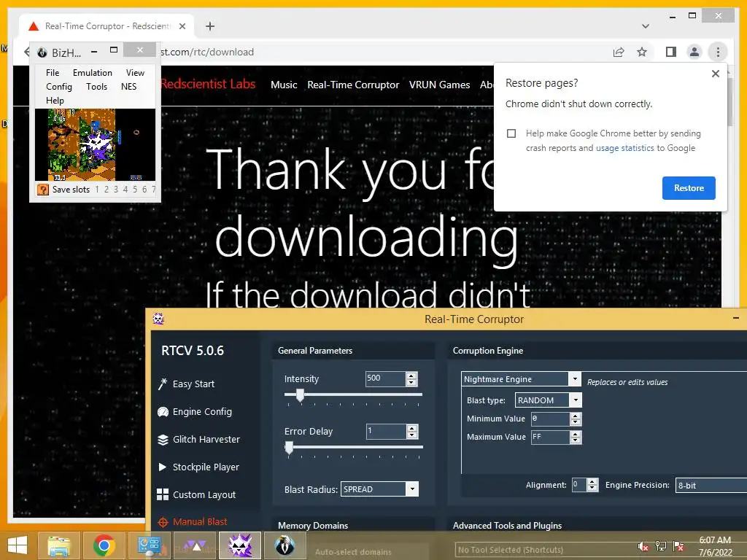Click the Error Delay slider handle

(289, 447)
